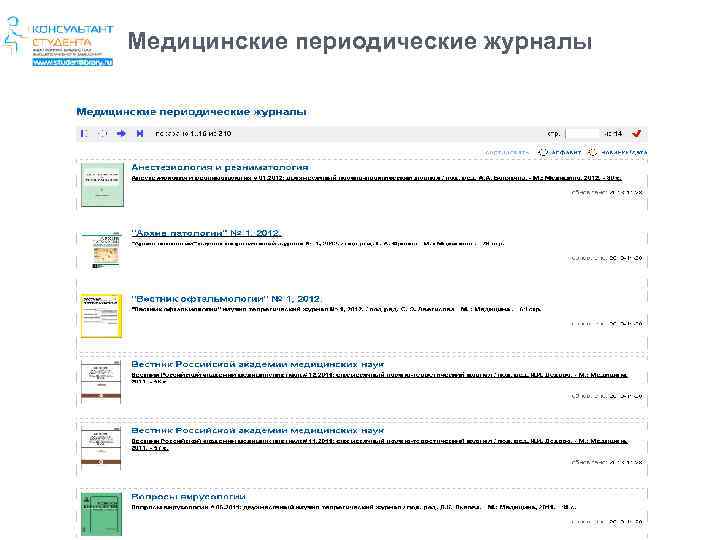The width and height of the screenshot is (720, 540).
Task: Open www.studentlibrary.ru link under logo
Action: pyautogui.click(x=73, y=62)
